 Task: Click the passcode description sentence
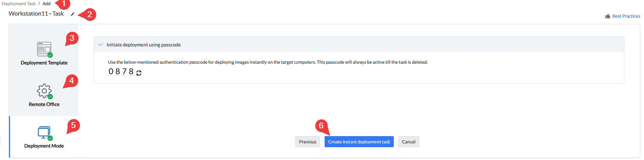coord(267,62)
